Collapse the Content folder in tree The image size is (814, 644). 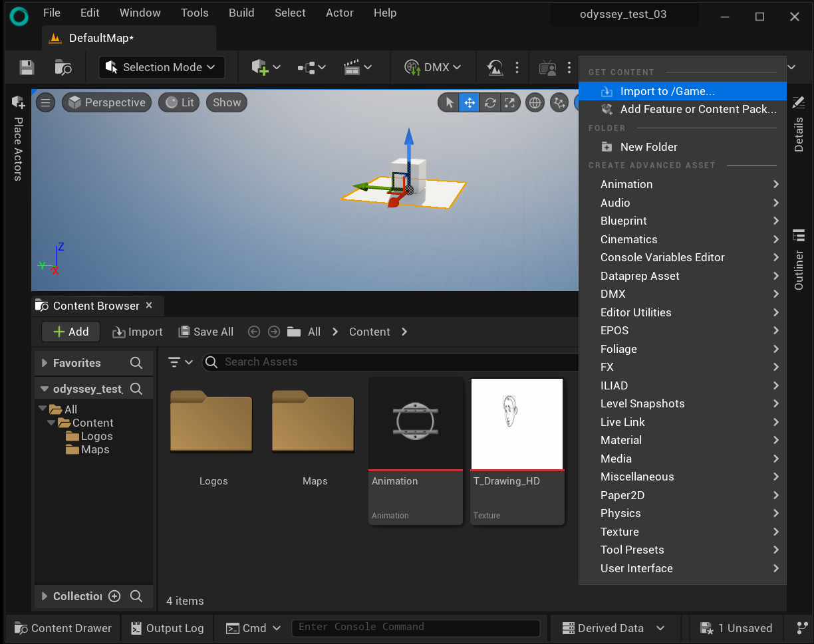51,423
